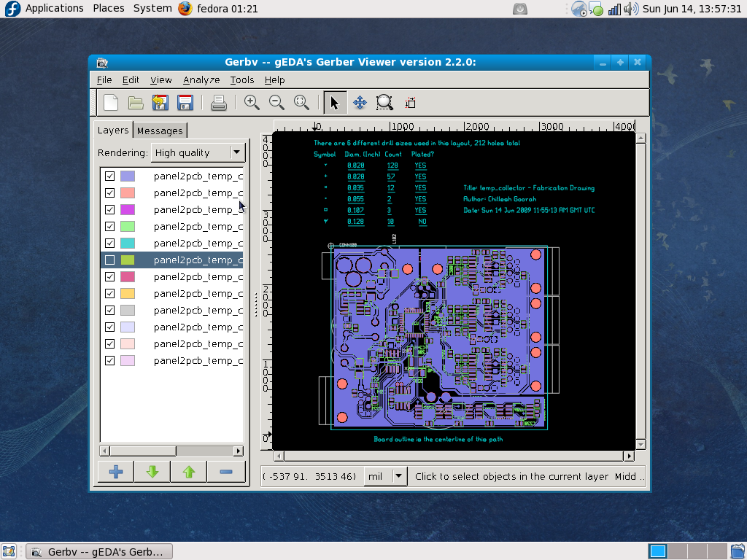The image size is (747, 560).
Task: Open Firefox from the top panel
Action: 185,9
